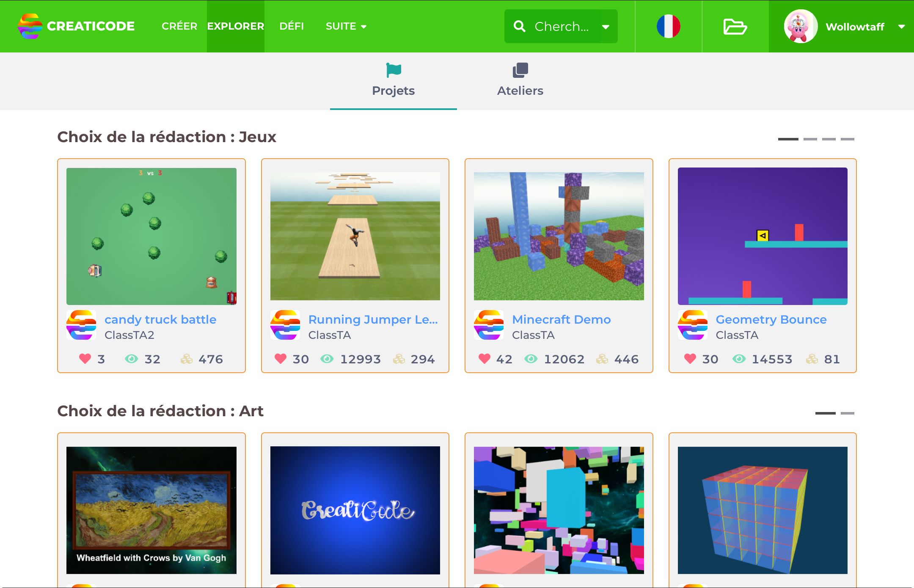
Task: Click ClassTA author under Geometry Bounce
Action: (737, 335)
